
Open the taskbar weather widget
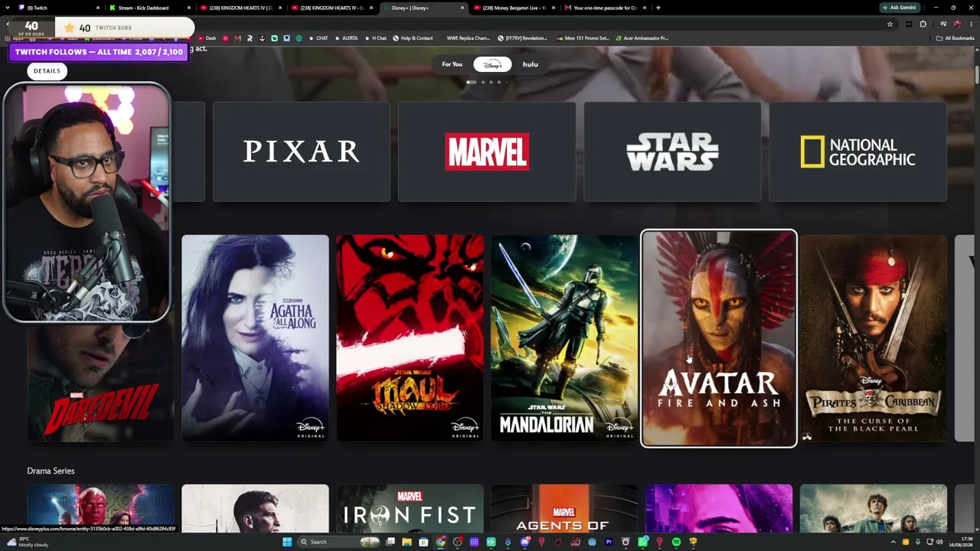[28, 542]
